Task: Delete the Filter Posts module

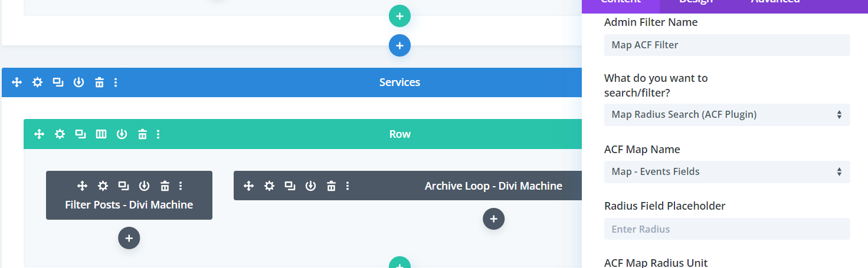Action: (165, 186)
